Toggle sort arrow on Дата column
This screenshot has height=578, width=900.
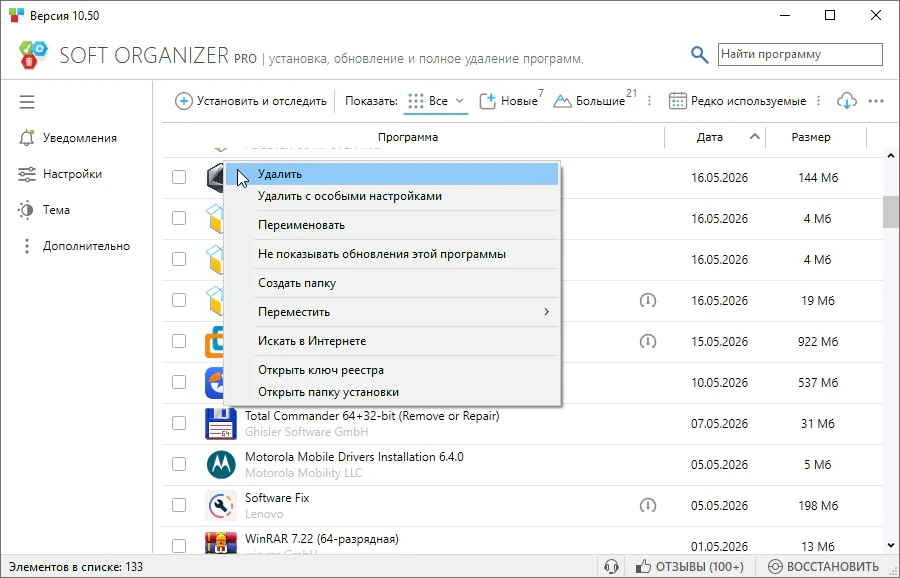coord(755,137)
